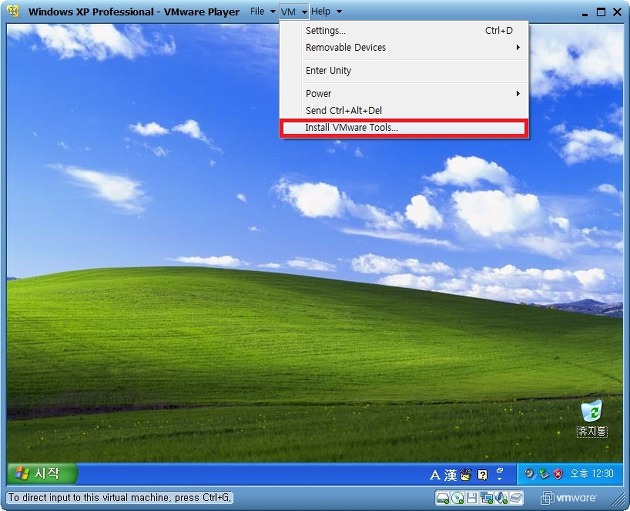Click the IME pad icon in language bar

click(x=466, y=475)
